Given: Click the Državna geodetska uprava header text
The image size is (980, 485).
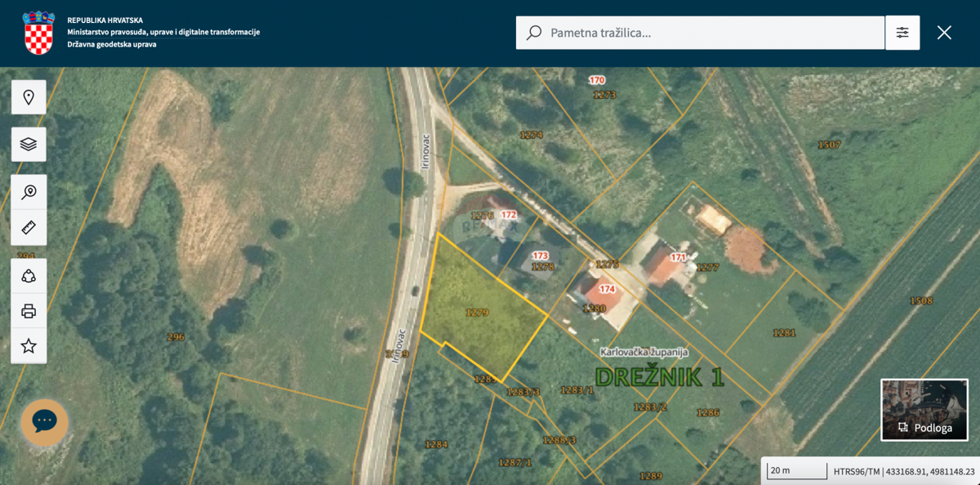Looking at the screenshot, I should point(112,44).
